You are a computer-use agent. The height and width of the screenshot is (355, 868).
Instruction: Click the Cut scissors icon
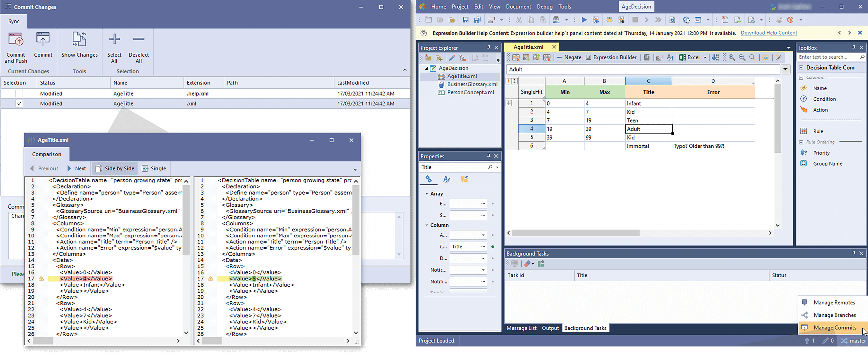click(x=519, y=20)
